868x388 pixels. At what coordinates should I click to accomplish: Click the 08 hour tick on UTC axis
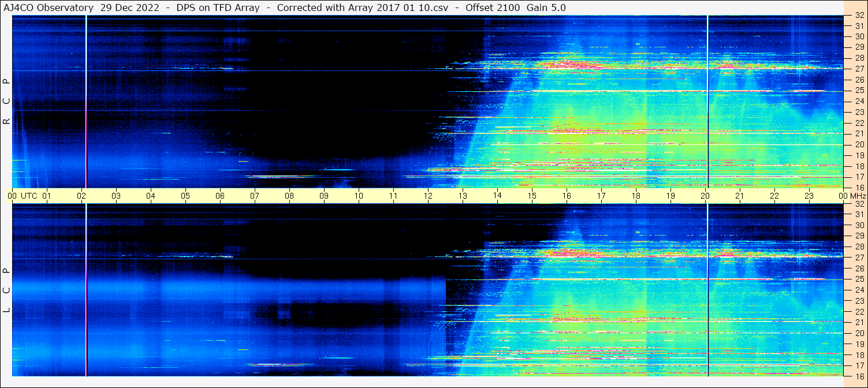click(289, 196)
